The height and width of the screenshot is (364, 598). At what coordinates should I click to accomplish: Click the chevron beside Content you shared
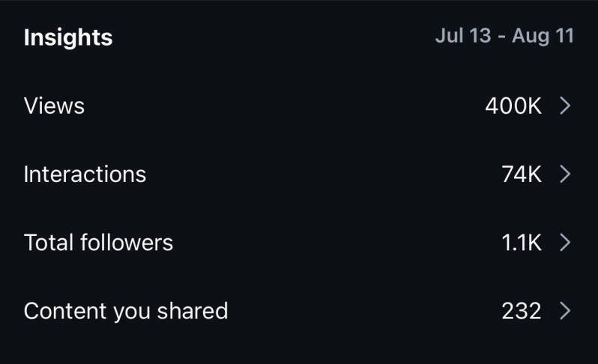point(565,311)
